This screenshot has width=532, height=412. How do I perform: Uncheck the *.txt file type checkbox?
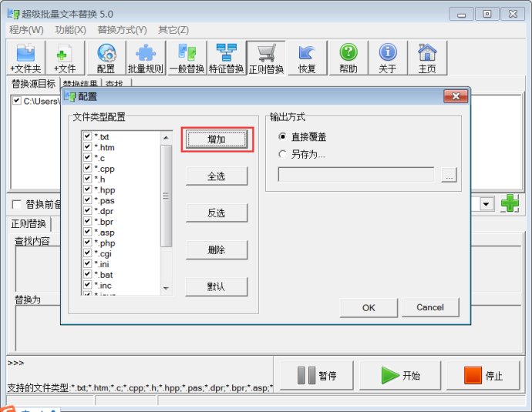(87, 137)
